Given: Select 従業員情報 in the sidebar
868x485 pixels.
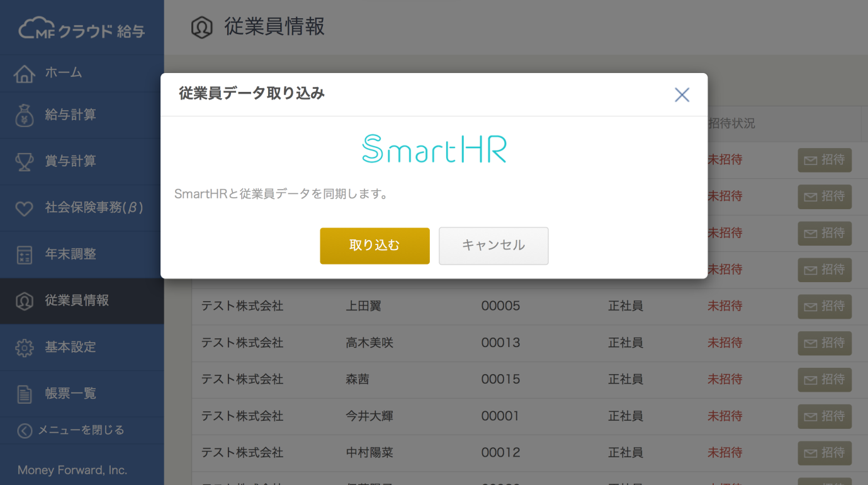Looking at the screenshot, I should point(82,301).
